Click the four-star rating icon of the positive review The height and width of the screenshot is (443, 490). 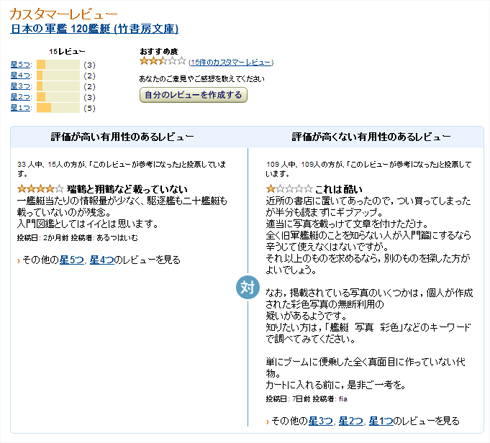pyautogui.click(x=40, y=189)
